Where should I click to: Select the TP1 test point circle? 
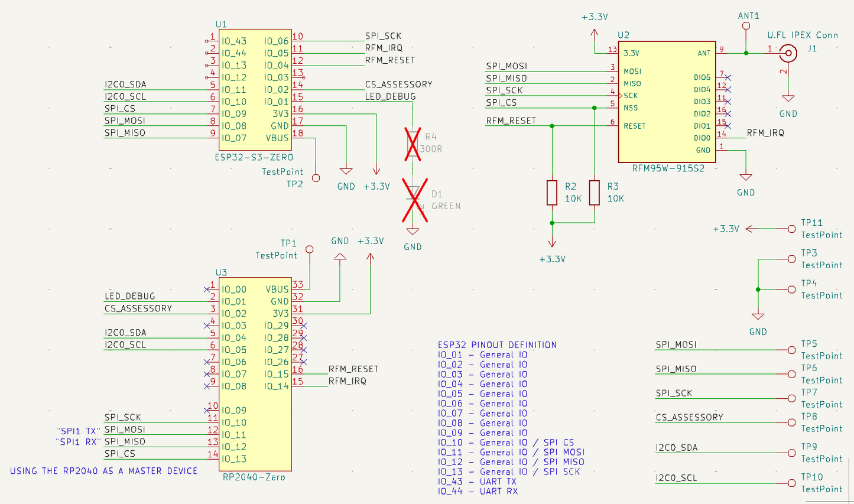pyautogui.click(x=309, y=249)
